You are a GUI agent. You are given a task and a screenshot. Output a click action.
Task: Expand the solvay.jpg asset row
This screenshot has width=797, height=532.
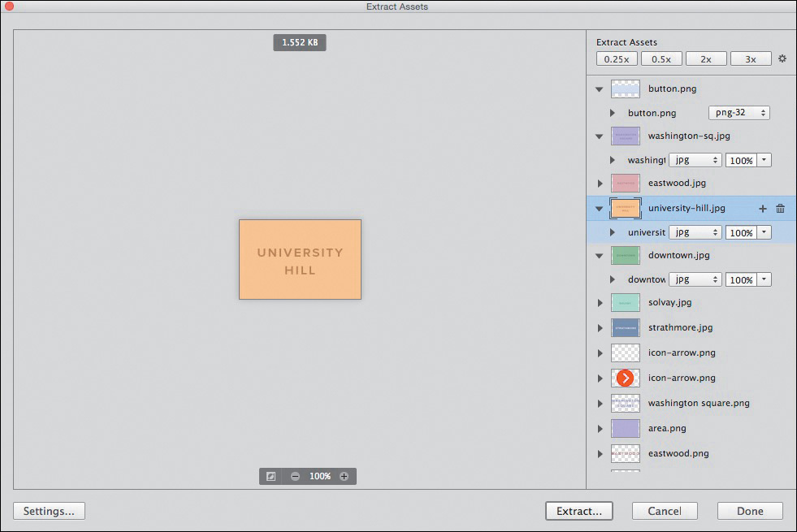[x=600, y=303]
